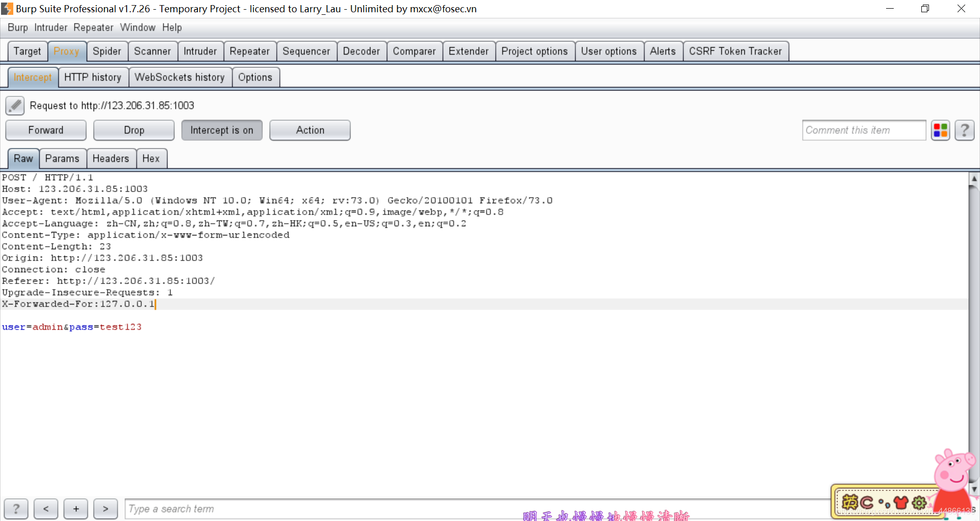Viewport: 980px width, 521px height.
Task: Open the Help menu
Action: point(172,28)
